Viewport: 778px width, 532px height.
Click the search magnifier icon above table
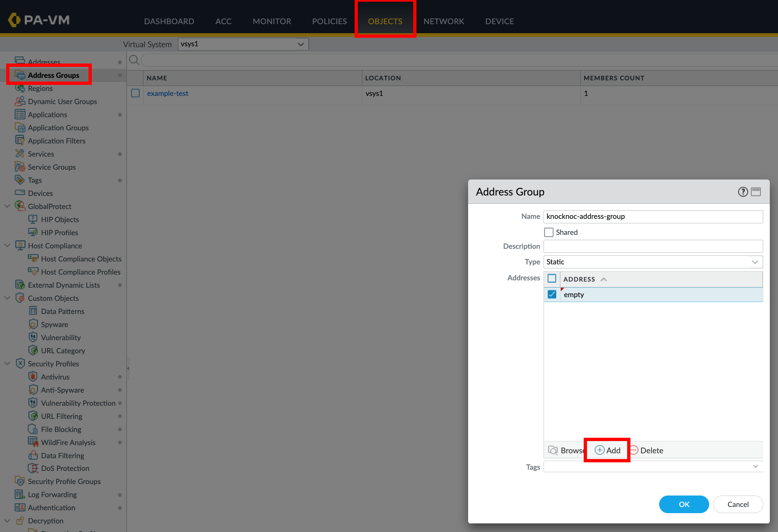pyautogui.click(x=134, y=60)
